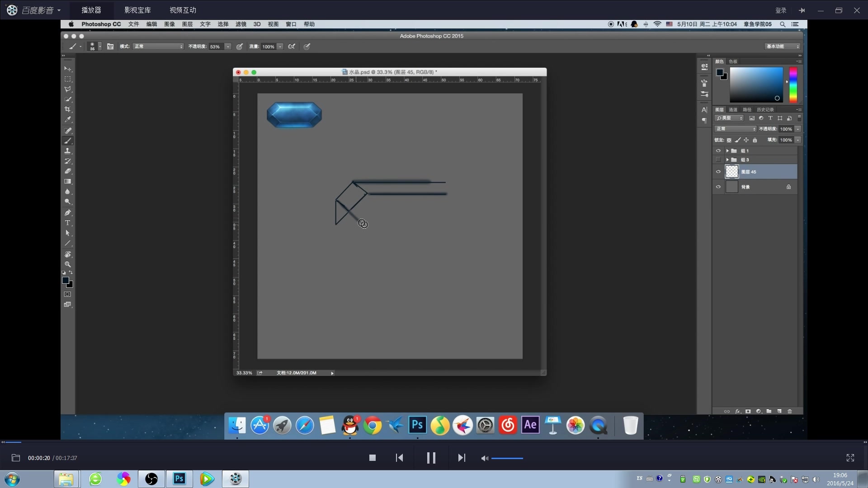Select the Pen tool

click(x=68, y=212)
